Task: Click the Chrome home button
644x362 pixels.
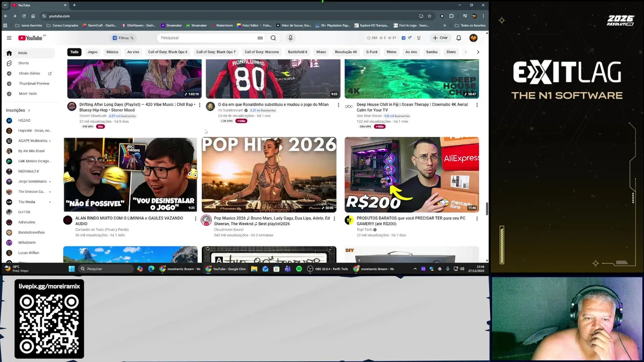Action: pyautogui.click(x=33, y=16)
